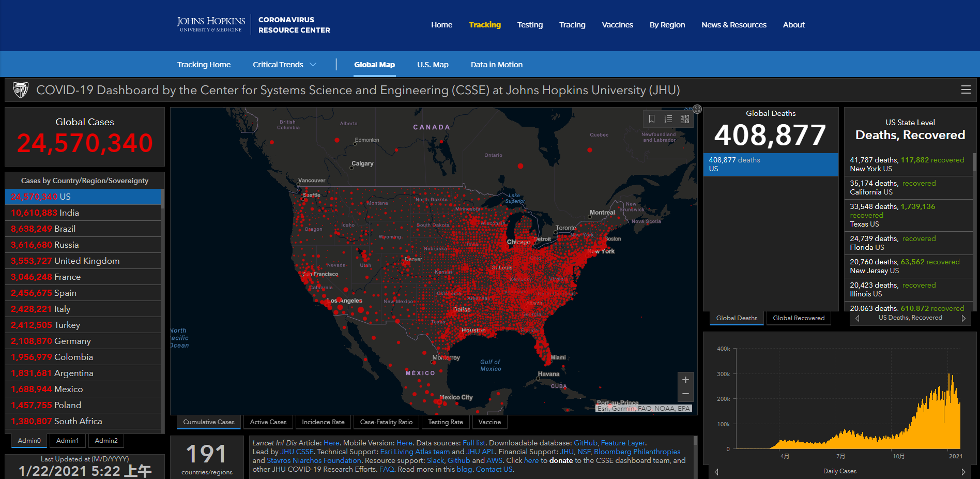Go to next US state level panel
Viewport: 980px width, 479px height.
point(963,318)
